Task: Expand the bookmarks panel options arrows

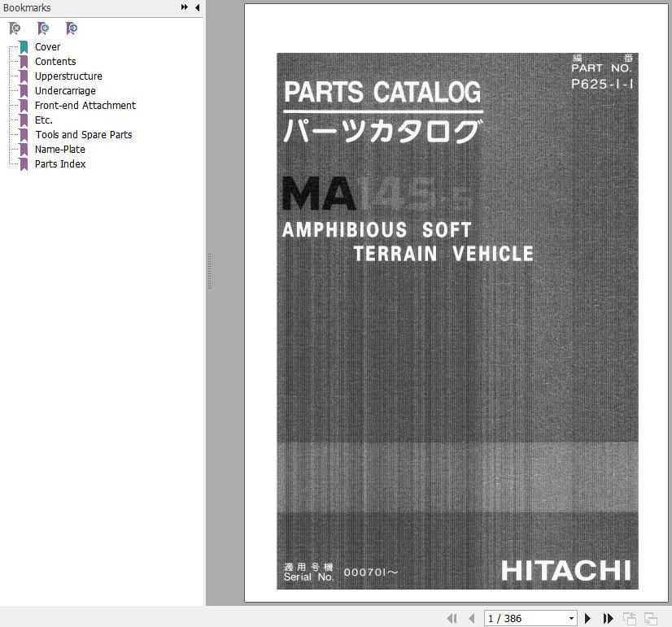Action: tap(185, 7)
